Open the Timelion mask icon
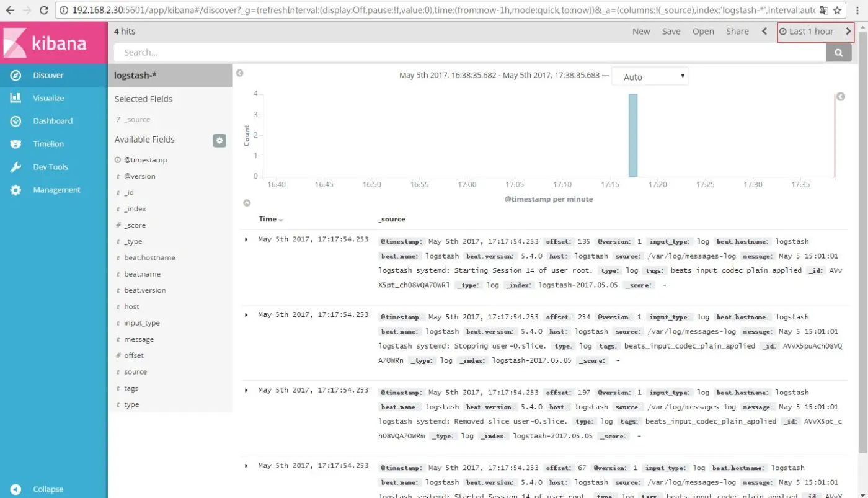The image size is (868, 498). coord(15,144)
